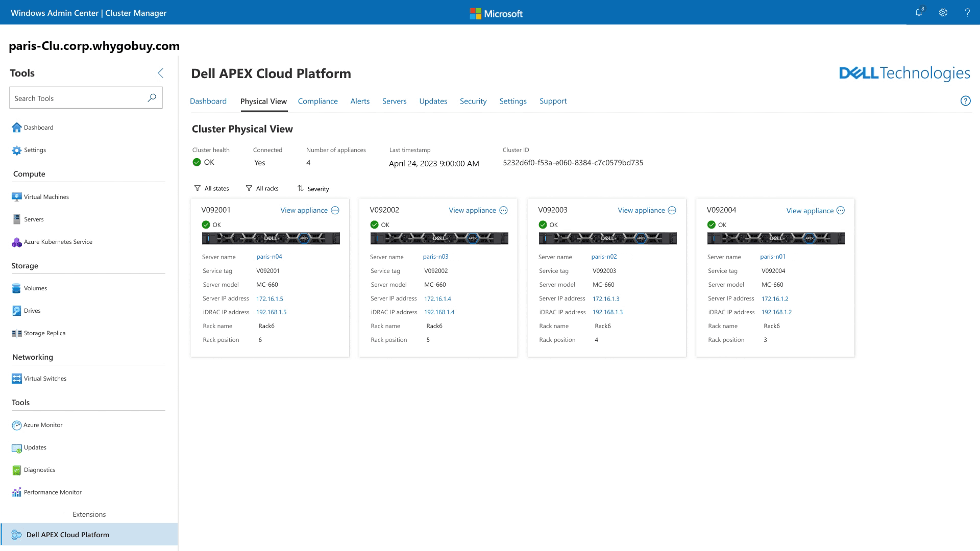980x551 pixels.
Task: Open the Performance Monitor tool
Action: coord(53,492)
